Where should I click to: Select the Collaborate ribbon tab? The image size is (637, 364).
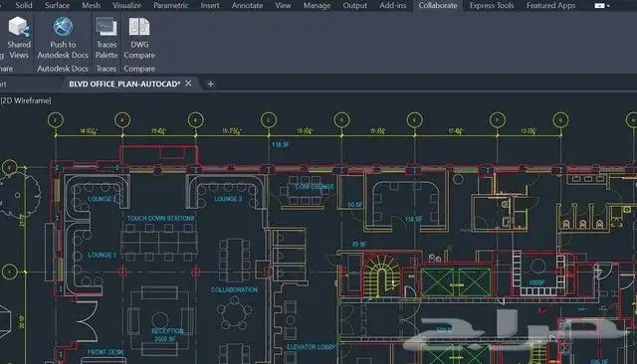438,5
